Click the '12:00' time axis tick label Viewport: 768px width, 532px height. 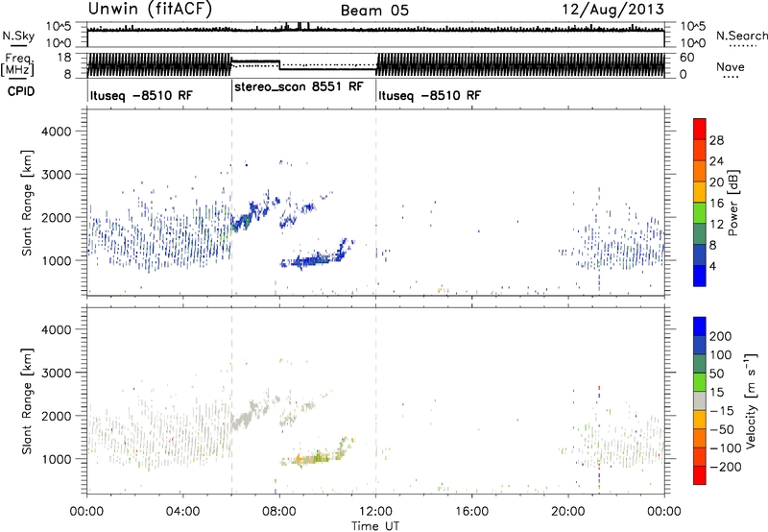(375, 512)
